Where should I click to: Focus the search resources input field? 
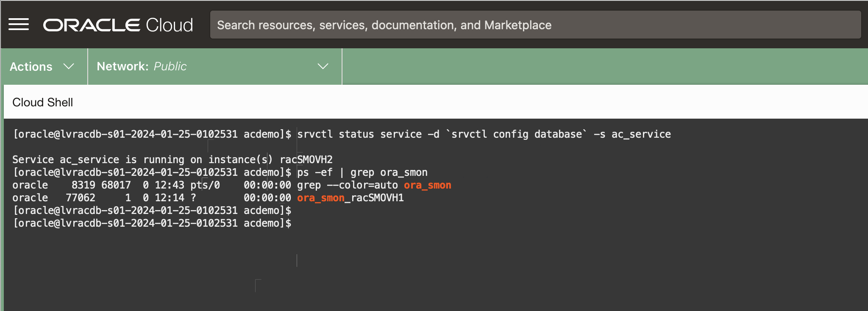coord(535,25)
